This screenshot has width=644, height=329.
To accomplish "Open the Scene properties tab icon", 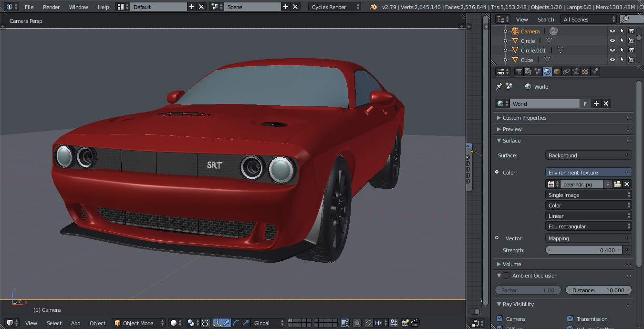I will 538,72.
